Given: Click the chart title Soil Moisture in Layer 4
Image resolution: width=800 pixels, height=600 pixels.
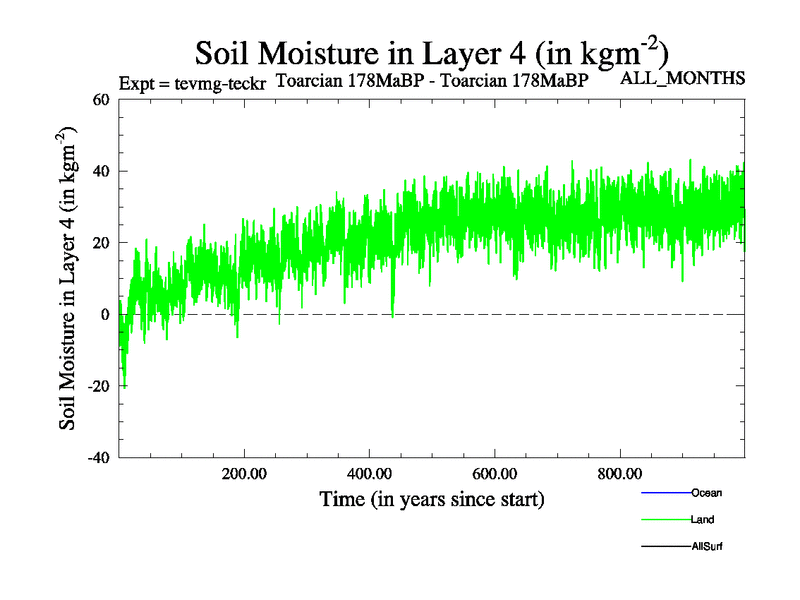Looking at the screenshot, I should 431,51.
